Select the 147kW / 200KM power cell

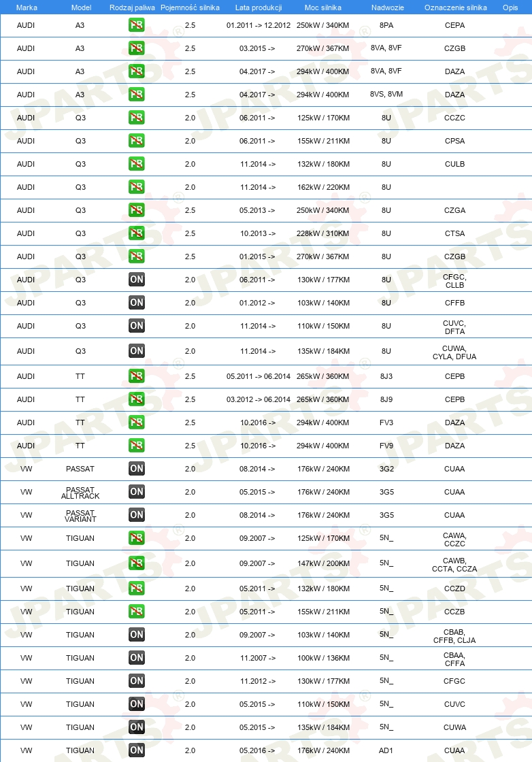[323, 563]
